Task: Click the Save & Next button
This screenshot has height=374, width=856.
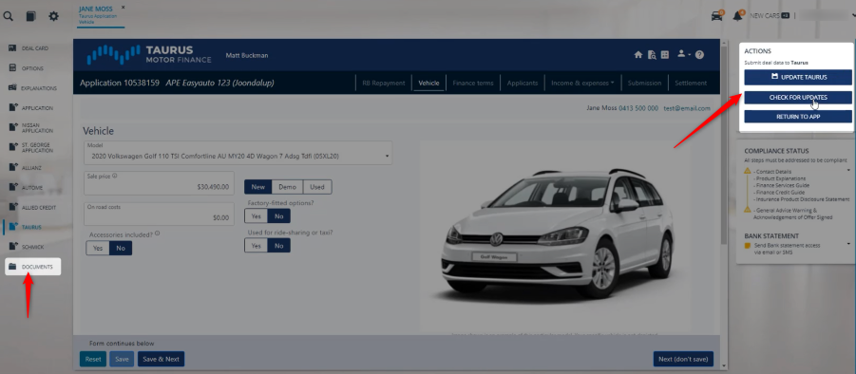Action: [161, 359]
